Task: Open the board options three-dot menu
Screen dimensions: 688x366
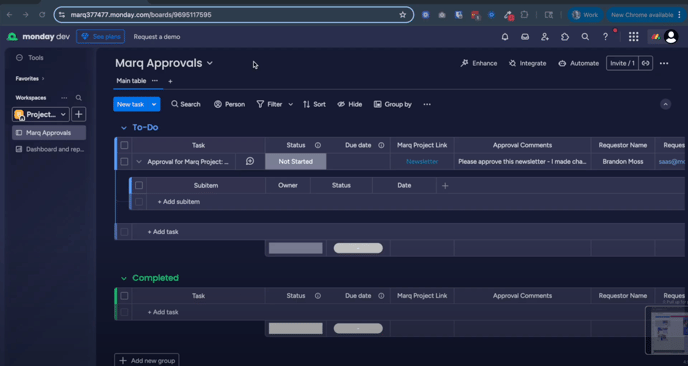Action: 664,63
